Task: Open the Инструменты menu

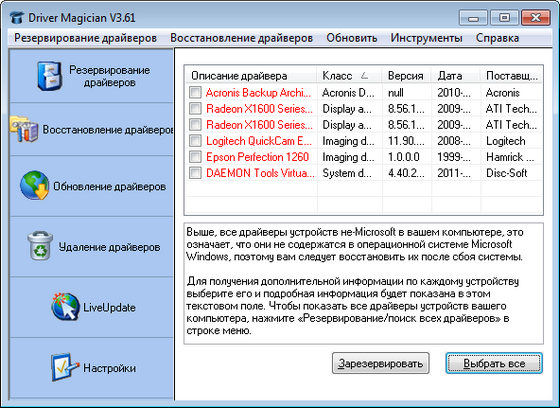Action: pos(426,38)
